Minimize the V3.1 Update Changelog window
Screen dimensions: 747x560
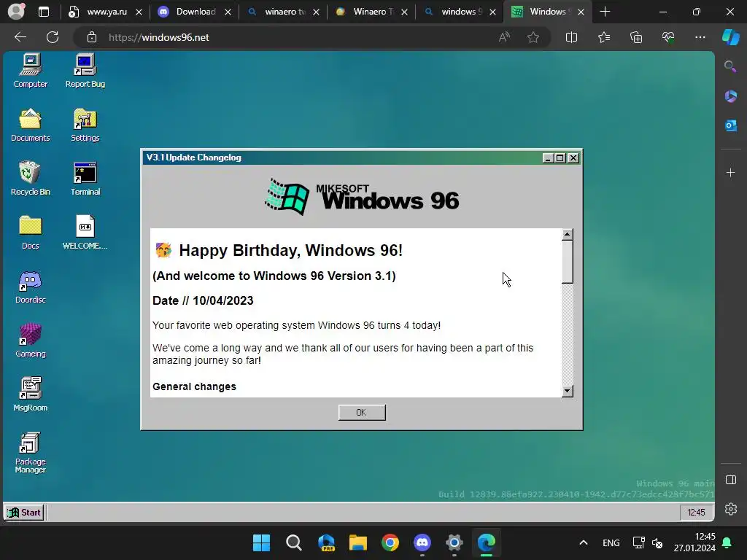pos(548,158)
